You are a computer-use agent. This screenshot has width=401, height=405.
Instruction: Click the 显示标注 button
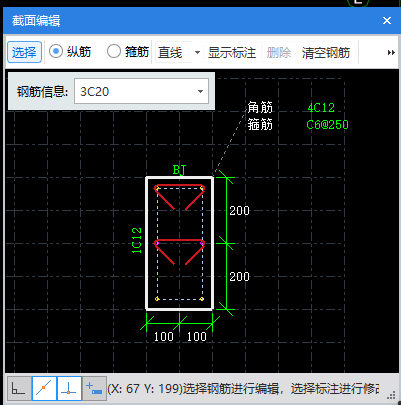[x=232, y=52]
